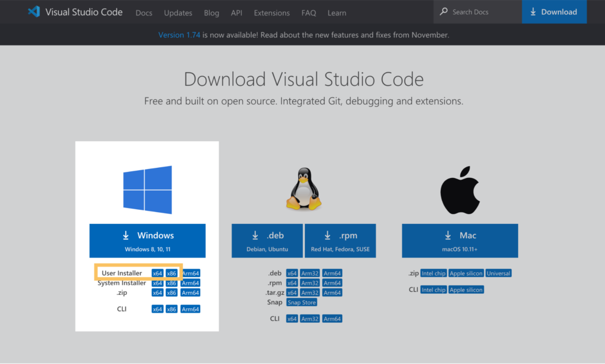This screenshot has height=364, width=605.
Task: Click the Visual Studio Code logo icon
Action: click(x=34, y=12)
